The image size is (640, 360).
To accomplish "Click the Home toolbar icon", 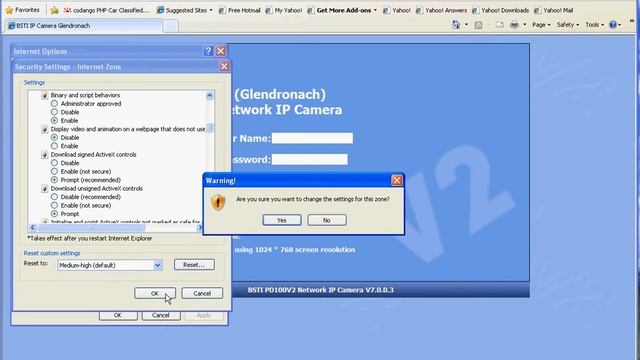I will (x=456, y=25).
